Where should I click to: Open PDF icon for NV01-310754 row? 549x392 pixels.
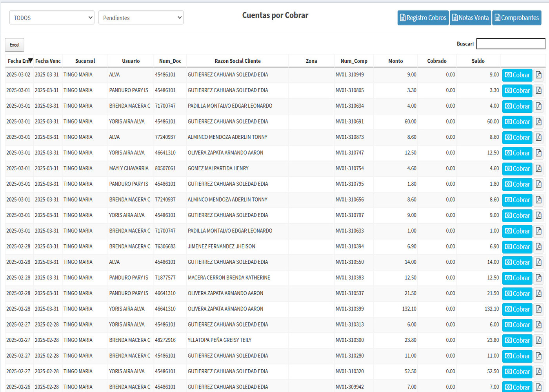click(x=538, y=169)
